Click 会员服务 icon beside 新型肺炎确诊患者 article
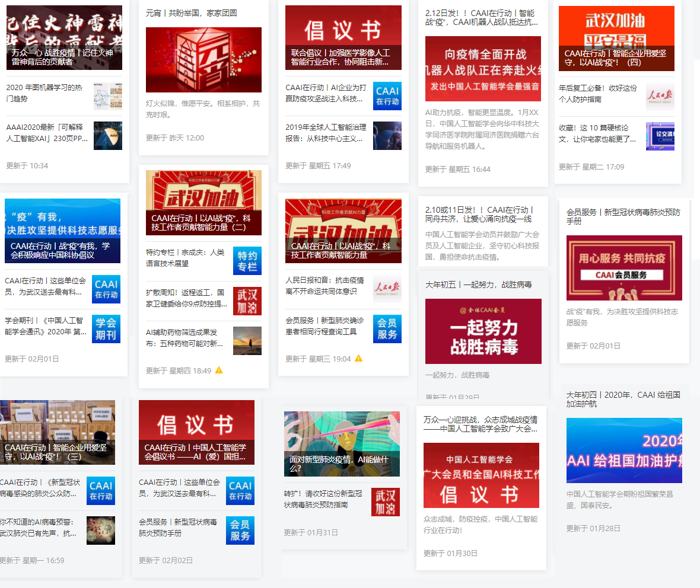 pyautogui.click(x=387, y=329)
